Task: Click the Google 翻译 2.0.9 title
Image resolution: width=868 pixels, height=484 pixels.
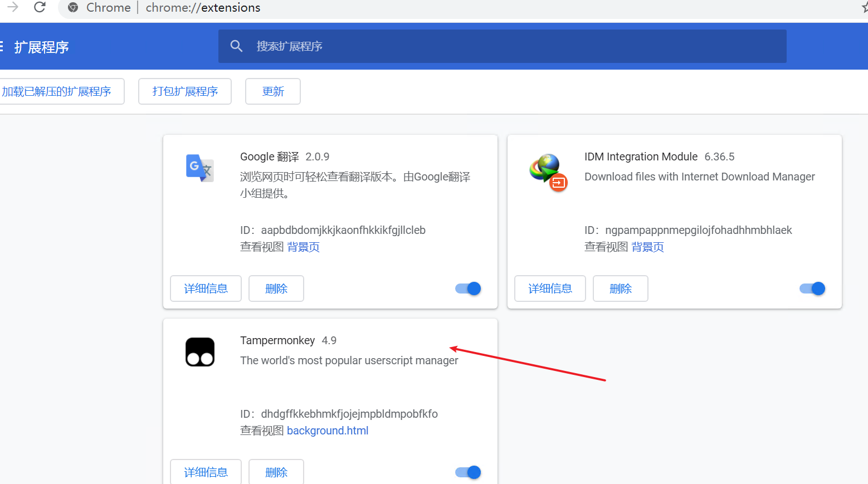Action: coord(285,157)
